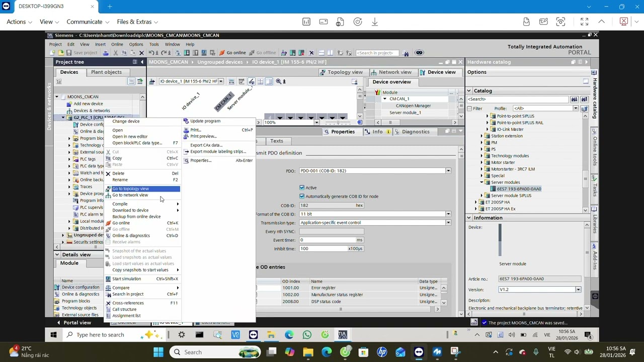Open WhatsApp on the inner taskbar

click(307, 335)
